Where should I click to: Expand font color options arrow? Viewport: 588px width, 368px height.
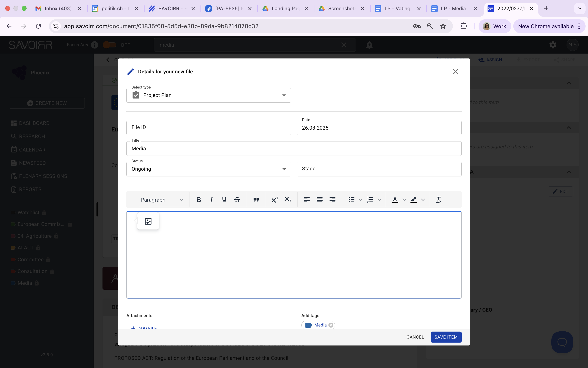404,200
